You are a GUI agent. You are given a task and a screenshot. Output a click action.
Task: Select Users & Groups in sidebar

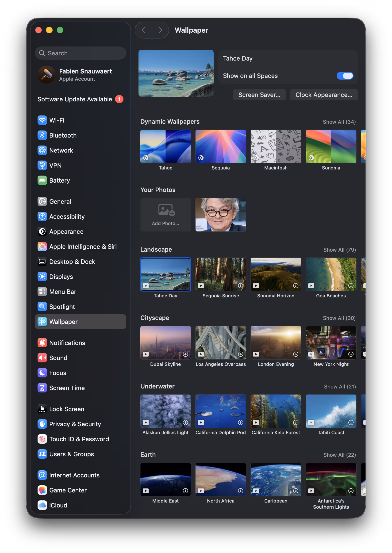point(80,454)
